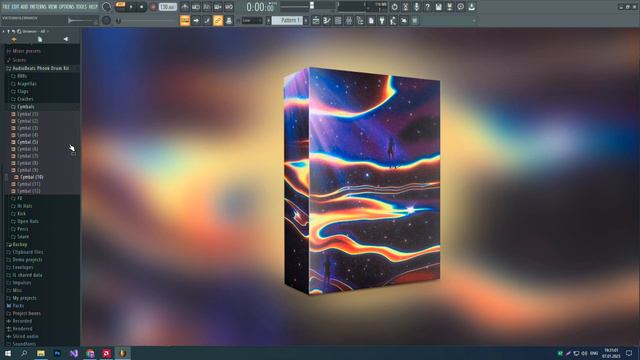Screen dimensions: 640x360
Task: Click the master pitch knob
Action: click(x=106, y=20)
